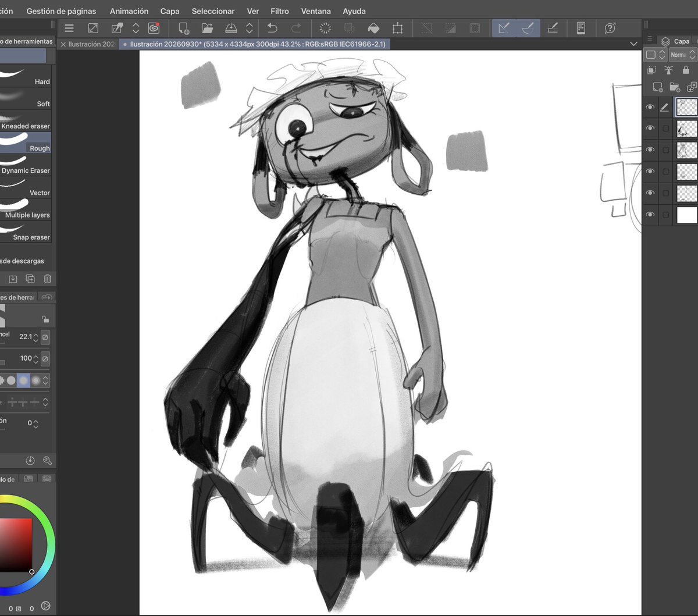Open the hardness presets dropdown arrows
This screenshot has height=616, width=698.
pos(46,380)
